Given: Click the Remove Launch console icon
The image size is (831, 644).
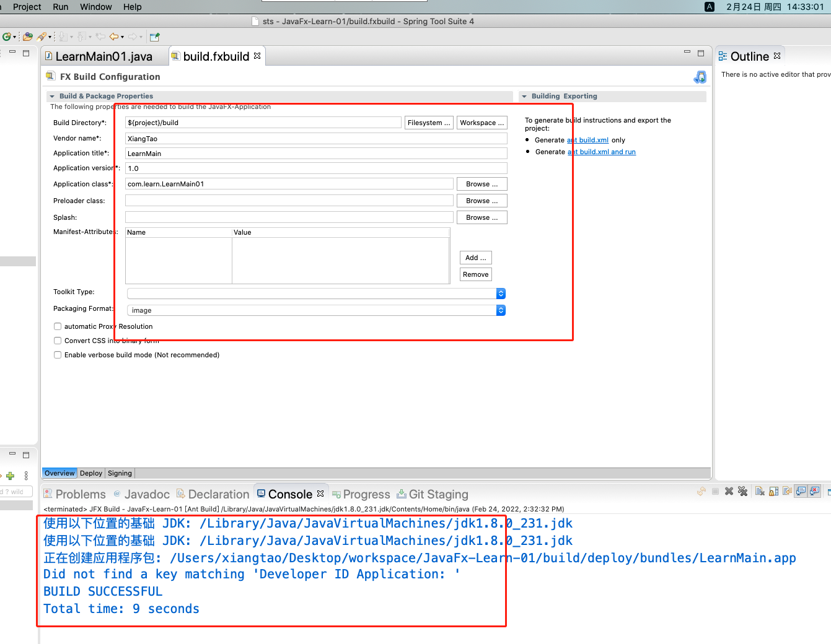Looking at the screenshot, I should [729, 491].
